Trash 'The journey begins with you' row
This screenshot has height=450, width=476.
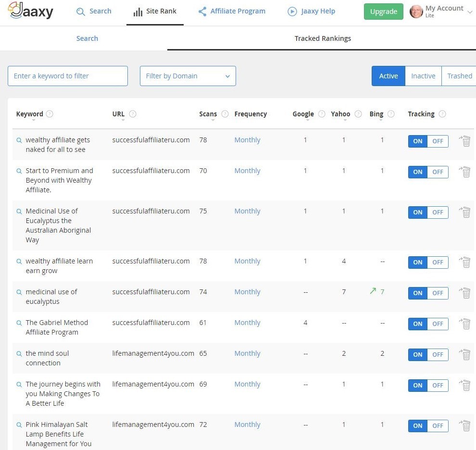click(x=465, y=385)
